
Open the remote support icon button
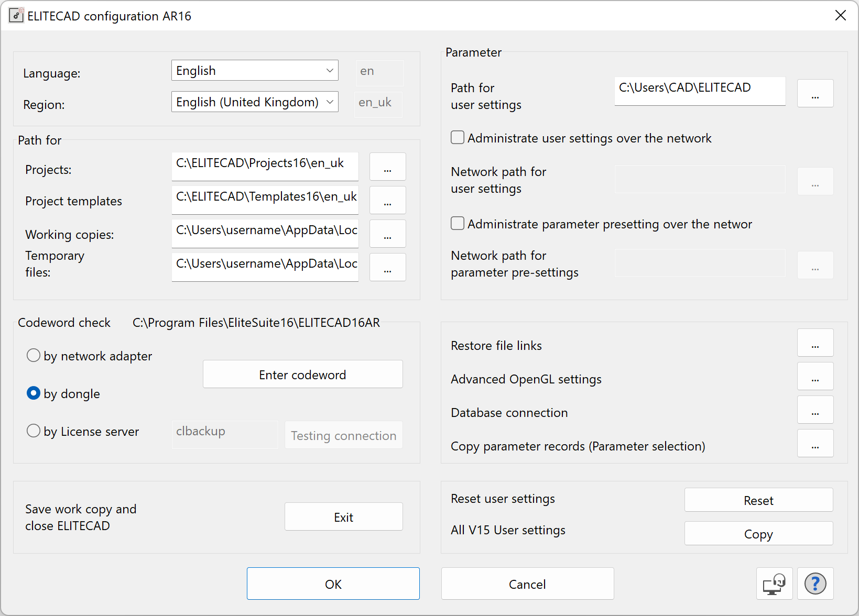tap(774, 584)
